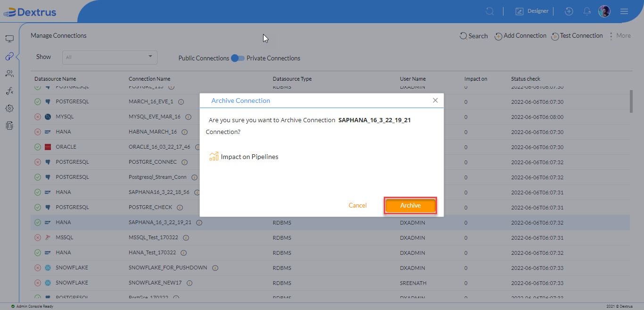Open the monitor icon in left sidebar
644x310 pixels.
[9, 39]
